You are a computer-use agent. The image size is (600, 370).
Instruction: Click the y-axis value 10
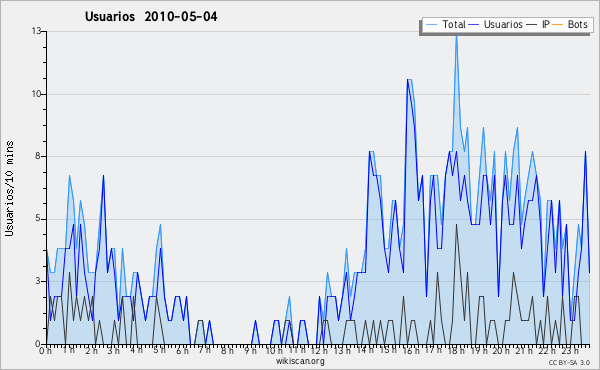pos(36,94)
